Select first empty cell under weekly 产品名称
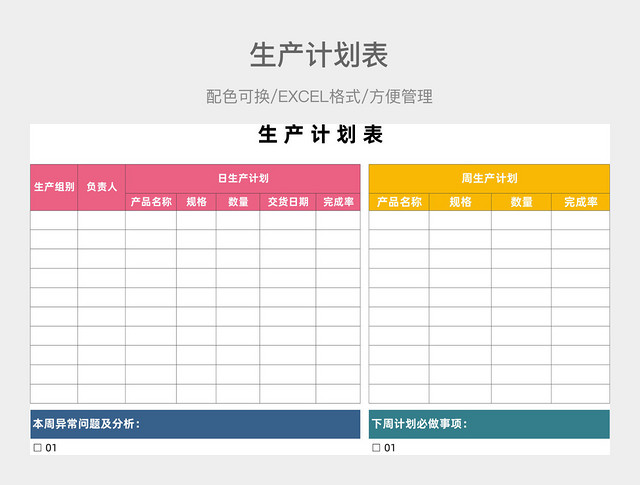Screen dimensions: 640x485 [399, 220]
